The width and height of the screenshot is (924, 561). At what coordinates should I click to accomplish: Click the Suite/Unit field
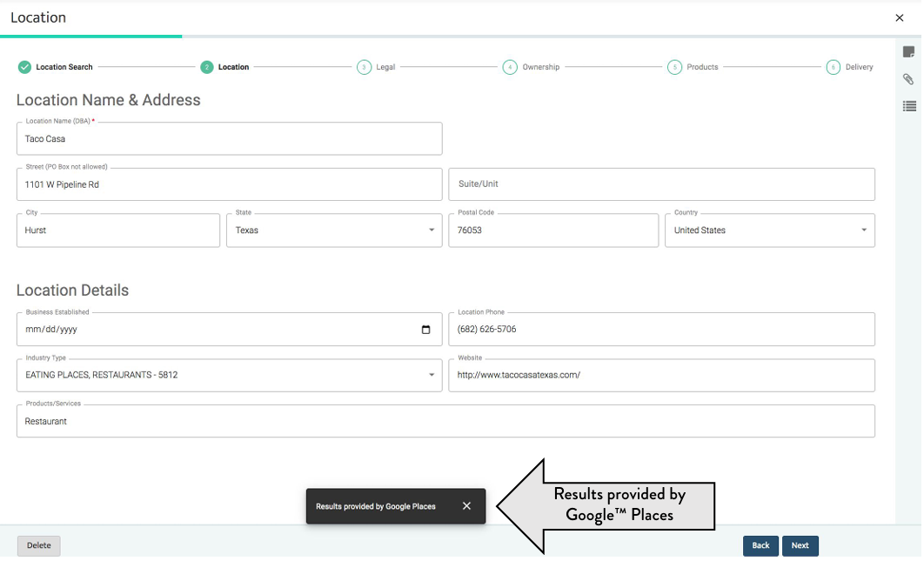pyautogui.click(x=661, y=184)
